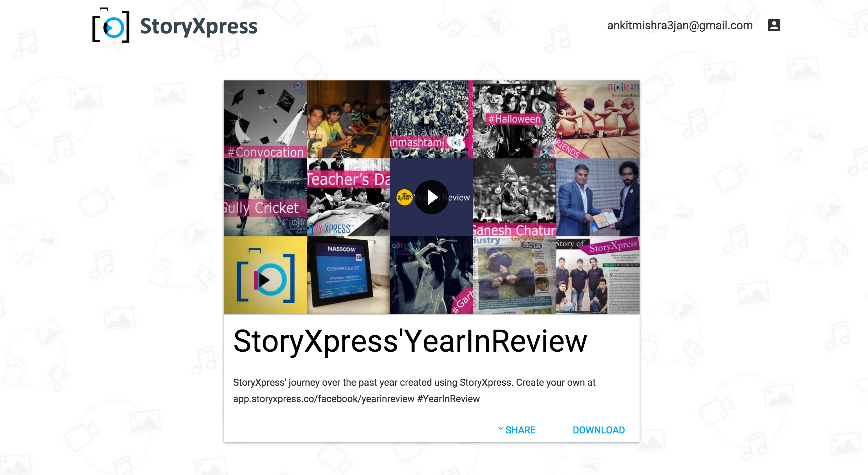Click the StoryXpress'YearInReview title heading
Viewport: 868px width, 475px height.
point(410,342)
